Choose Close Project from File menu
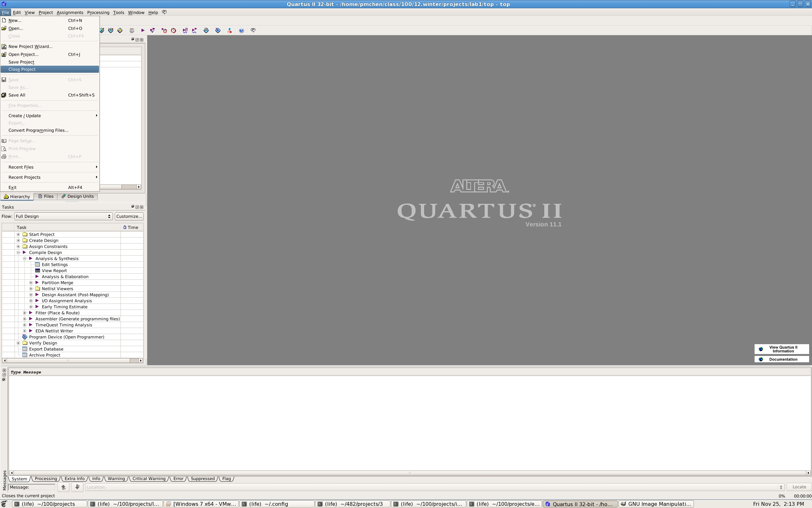The width and height of the screenshot is (812, 508). [50, 69]
